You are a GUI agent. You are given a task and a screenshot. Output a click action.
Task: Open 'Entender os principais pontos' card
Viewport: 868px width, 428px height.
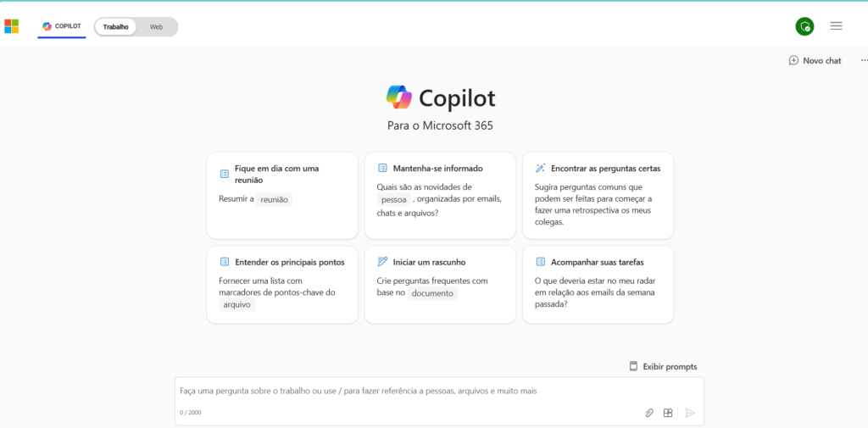tap(282, 285)
